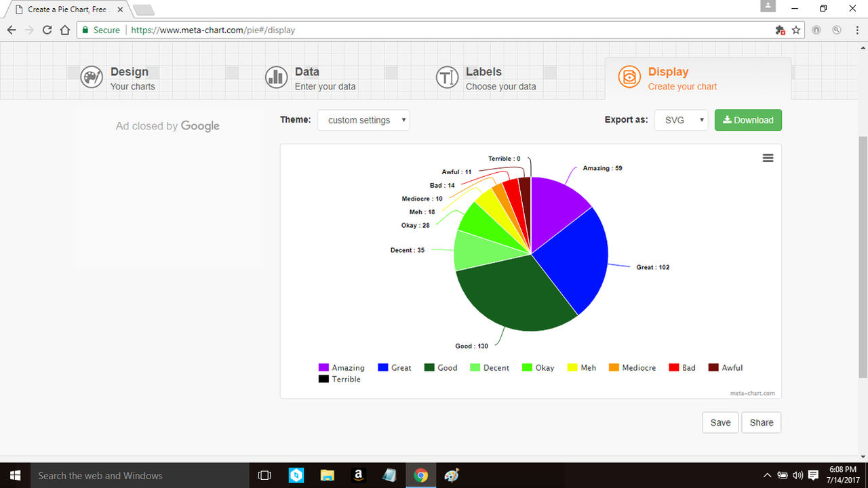Viewport: 868px width, 488px height.
Task: Click the Share button
Action: coord(762,422)
